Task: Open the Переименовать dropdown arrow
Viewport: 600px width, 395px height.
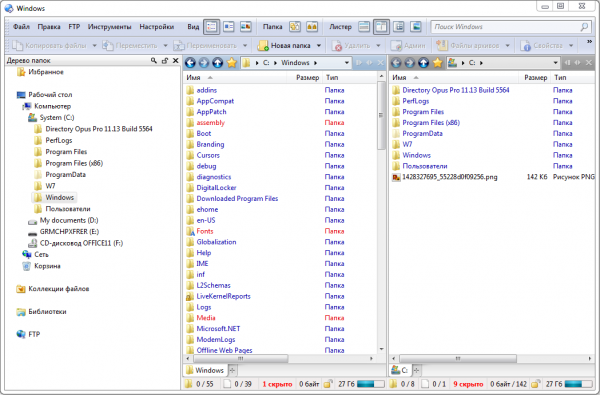Action: tap(245, 46)
